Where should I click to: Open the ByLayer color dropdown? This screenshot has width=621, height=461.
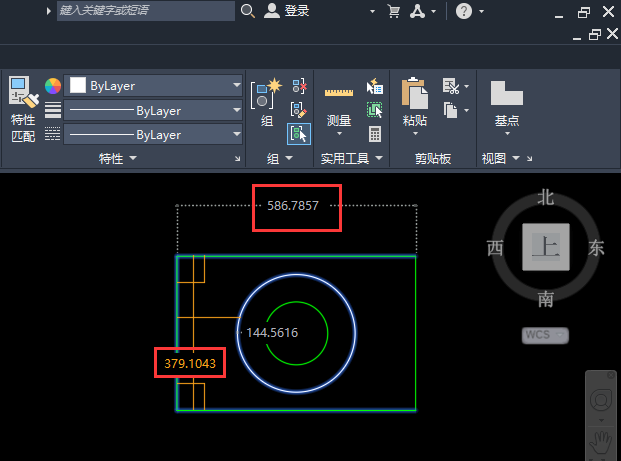pos(153,86)
